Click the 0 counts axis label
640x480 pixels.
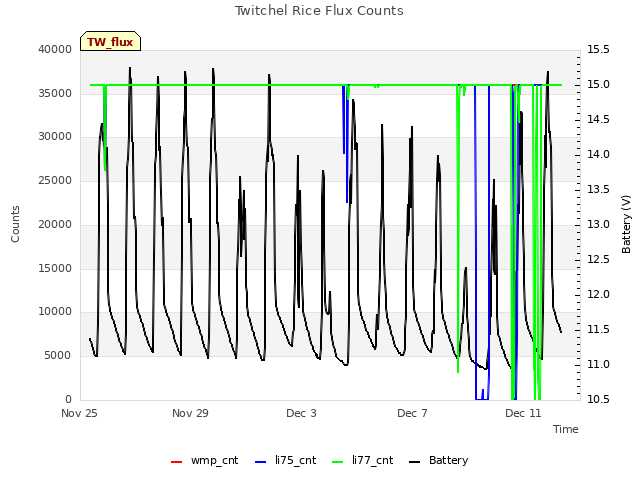(68, 399)
